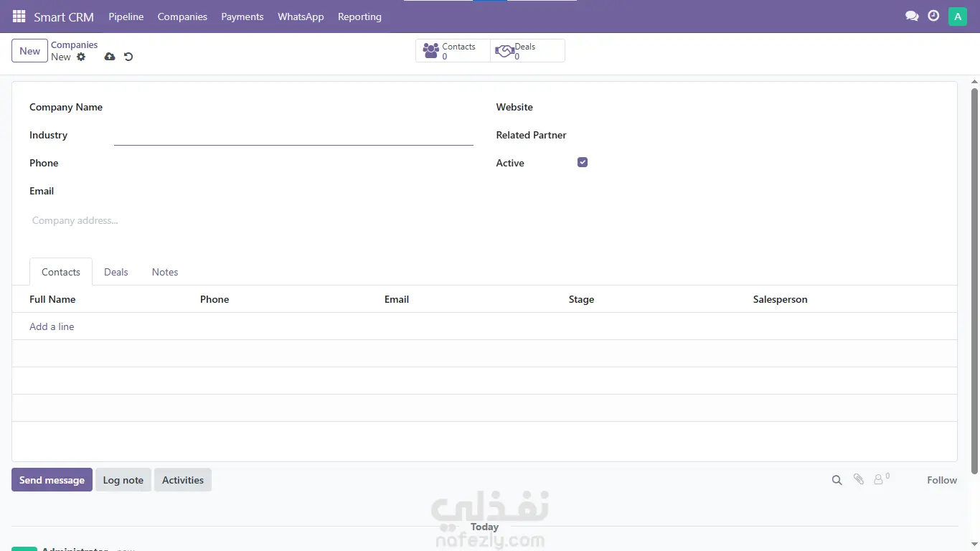The height and width of the screenshot is (551, 980).
Task: Click the Email column header in table
Action: tap(397, 299)
